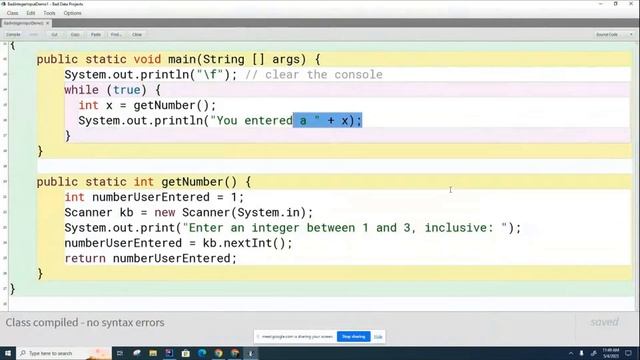Click 'main(String [] args)' in method header
Image resolution: width=640 pixels, height=360 pixels.
pos(237,60)
